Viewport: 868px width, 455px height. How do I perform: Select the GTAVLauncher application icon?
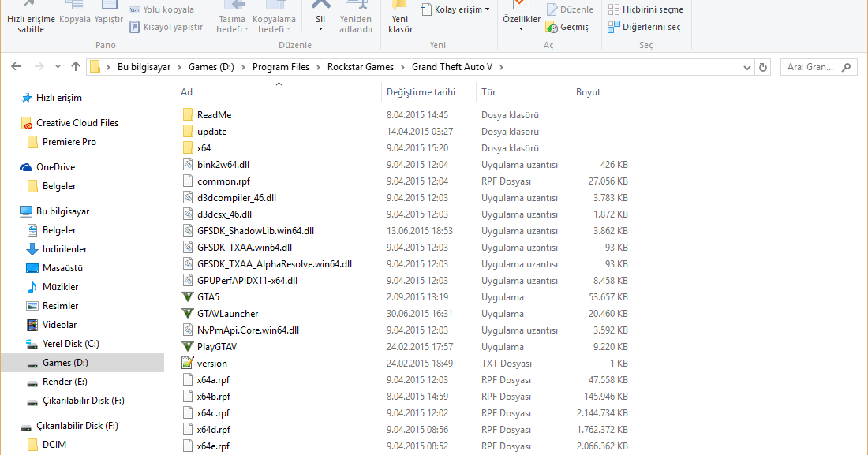(188, 313)
